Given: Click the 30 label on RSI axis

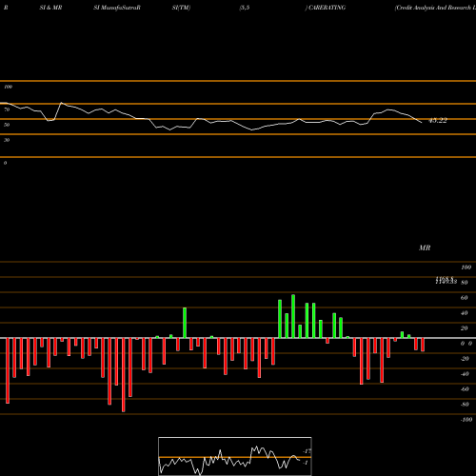Looking at the screenshot, I should click(7, 140).
